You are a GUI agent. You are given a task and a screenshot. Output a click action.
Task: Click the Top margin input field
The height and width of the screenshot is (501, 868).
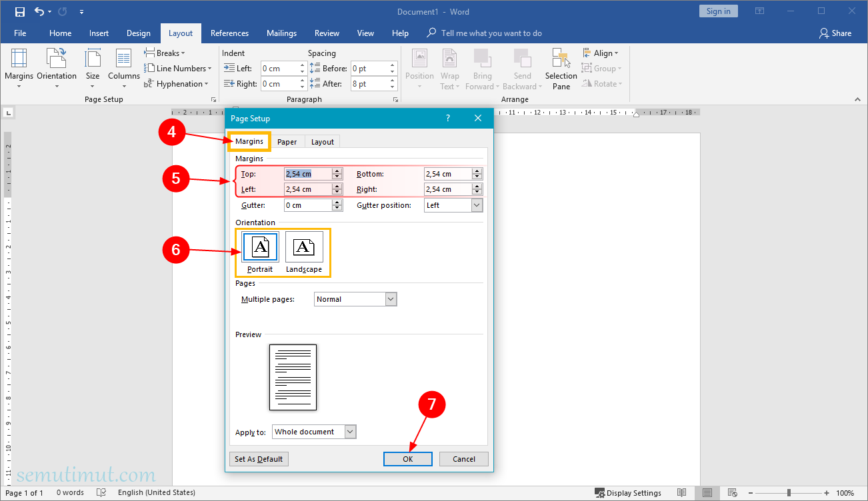309,173
